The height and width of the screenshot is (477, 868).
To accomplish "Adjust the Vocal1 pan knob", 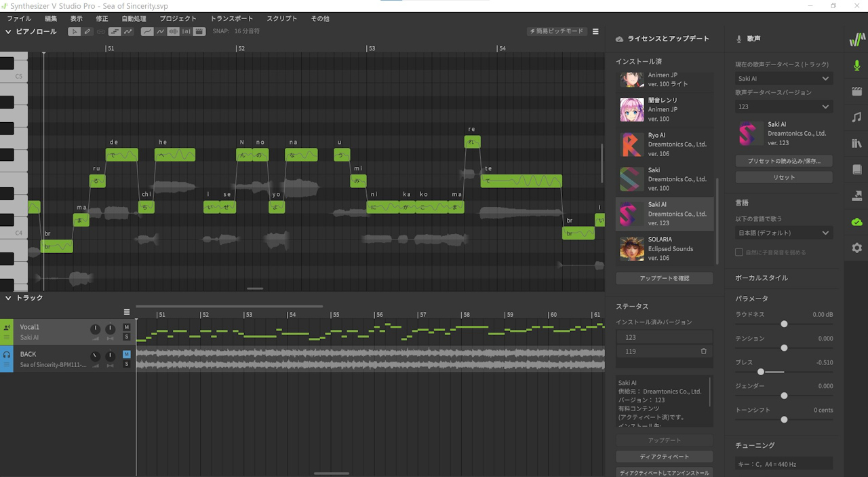I will 110,329.
